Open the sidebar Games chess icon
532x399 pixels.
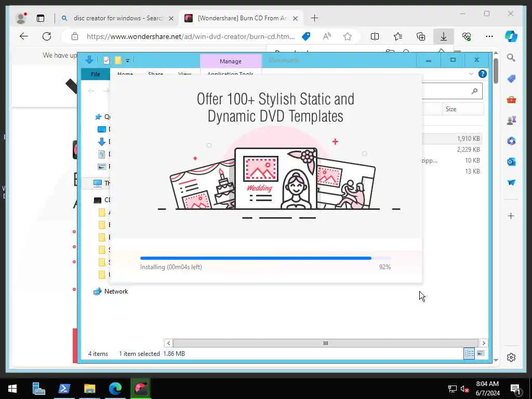click(x=511, y=120)
